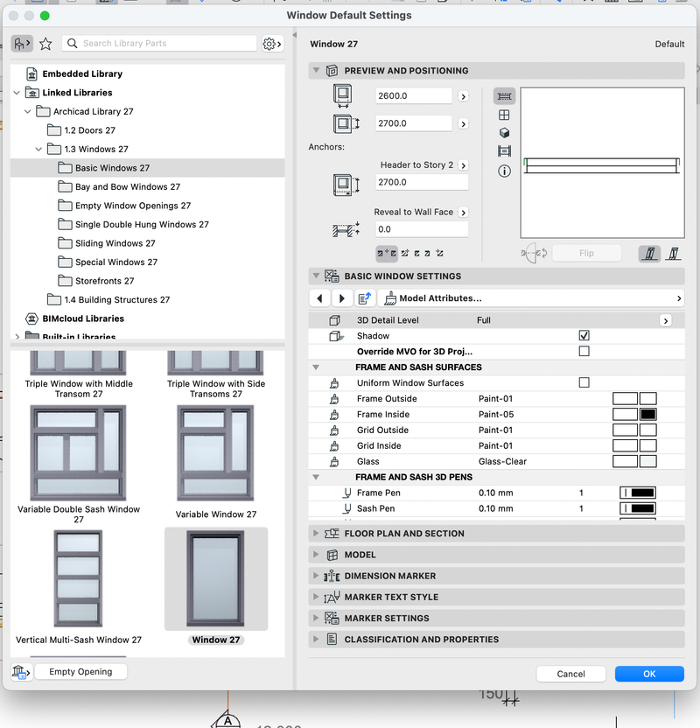Open the elevation preview grid icon
Viewport: 700px width, 728px height.
coord(504,115)
